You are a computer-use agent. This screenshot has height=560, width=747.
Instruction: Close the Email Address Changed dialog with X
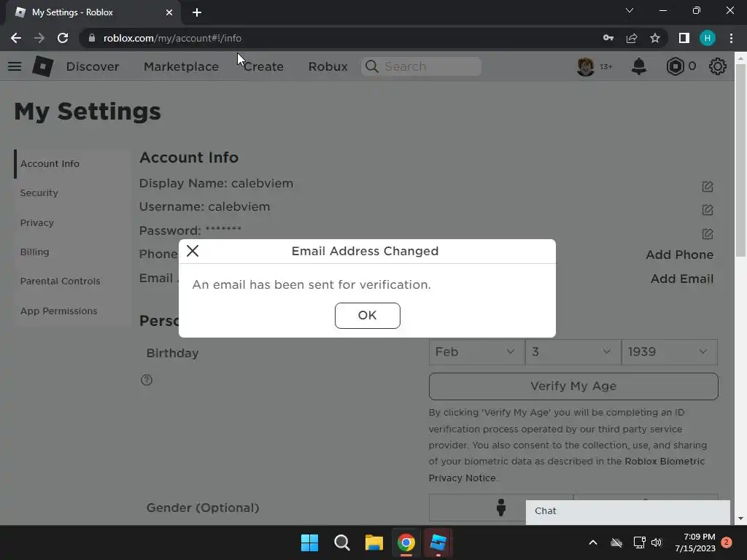[193, 251]
